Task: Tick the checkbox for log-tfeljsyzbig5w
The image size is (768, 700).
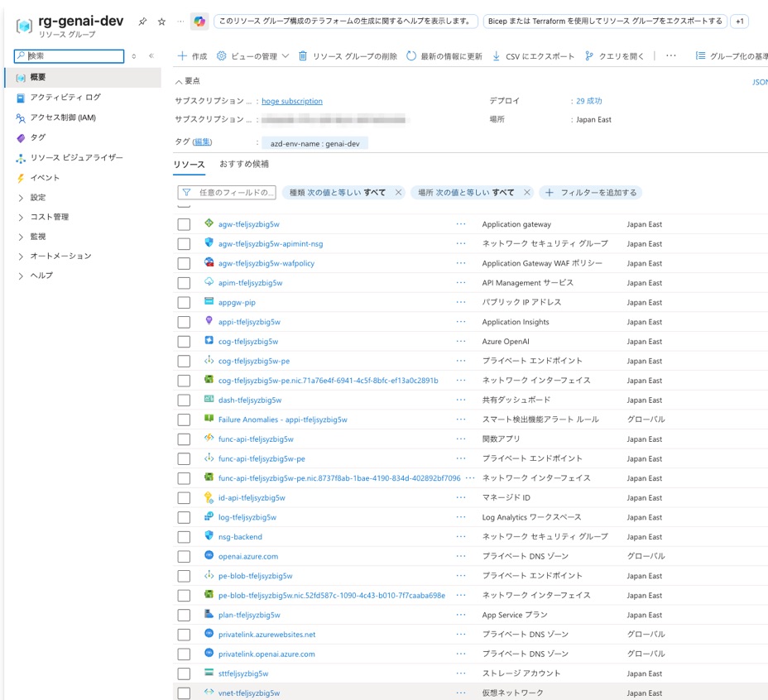Action: (x=185, y=517)
